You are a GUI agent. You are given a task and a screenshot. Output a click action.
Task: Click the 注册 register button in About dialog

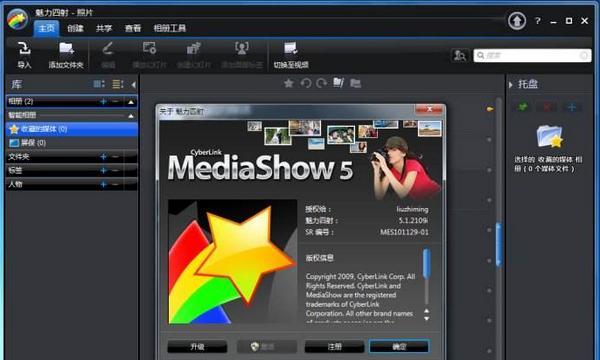[x=334, y=347]
